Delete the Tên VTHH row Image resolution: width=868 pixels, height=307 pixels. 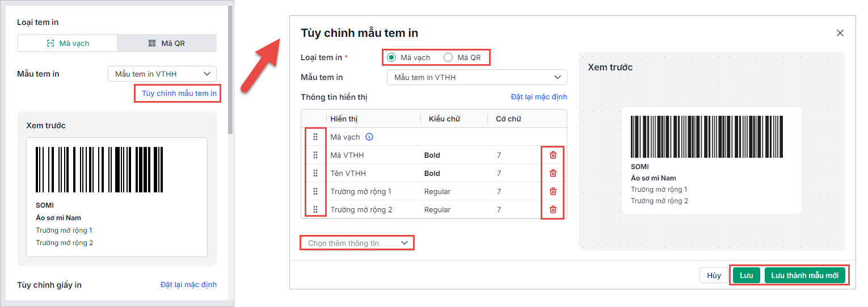point(553,173)
